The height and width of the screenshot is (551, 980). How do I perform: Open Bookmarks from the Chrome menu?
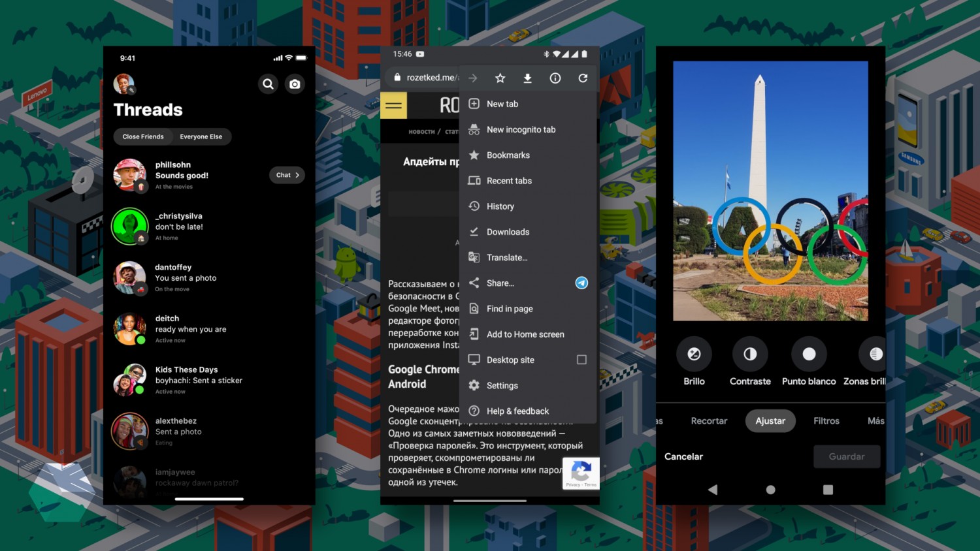(528, 155)
